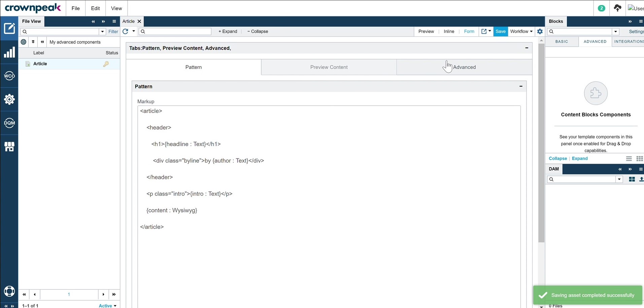The width and height of the screenshot is (644, 308).
Task: Click the DAM upload icon
Action: tap(641, 179)
